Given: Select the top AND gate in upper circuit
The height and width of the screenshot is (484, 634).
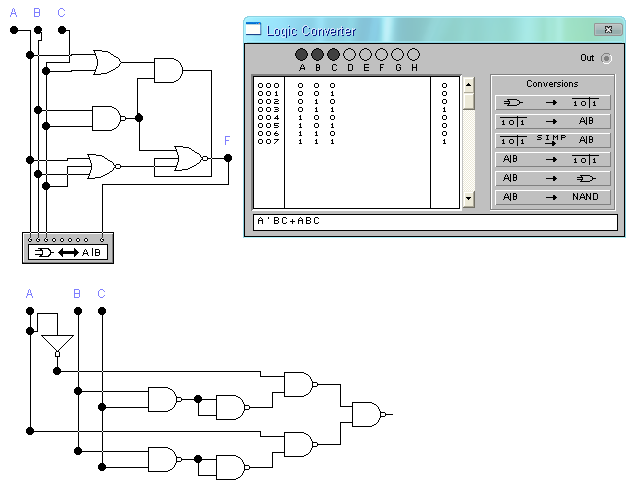Looking at the screenshot, I should coord(168,71).
